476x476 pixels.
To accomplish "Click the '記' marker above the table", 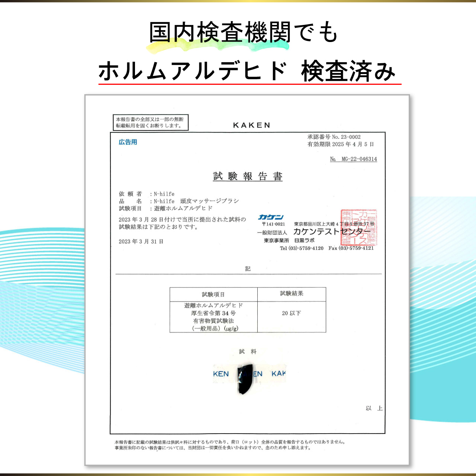I will 248,268.
